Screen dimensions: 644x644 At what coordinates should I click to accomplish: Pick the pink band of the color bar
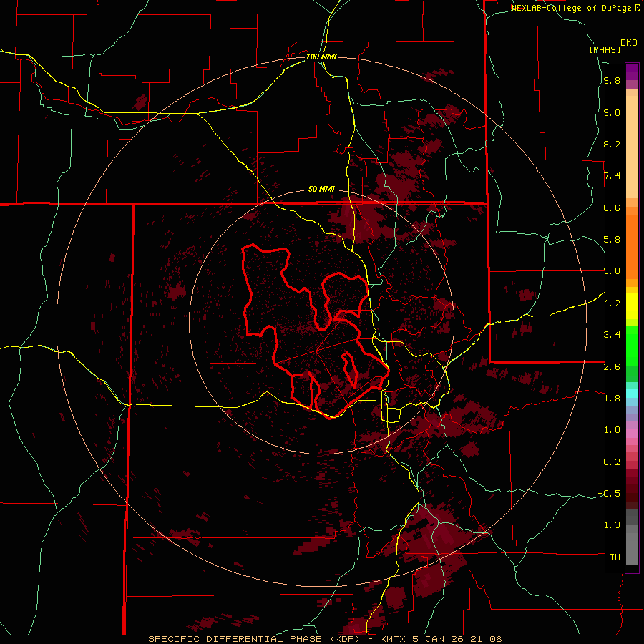632,434
